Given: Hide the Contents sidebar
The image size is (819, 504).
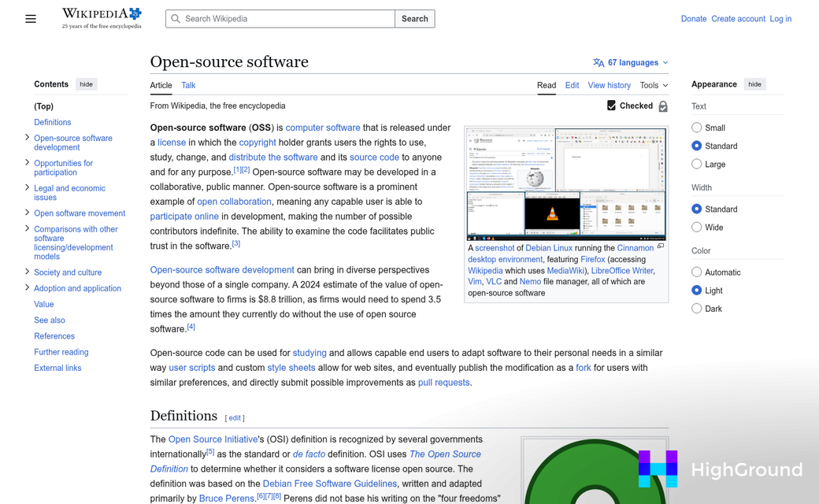Looking at the screenshot, I should click(86, 84).
